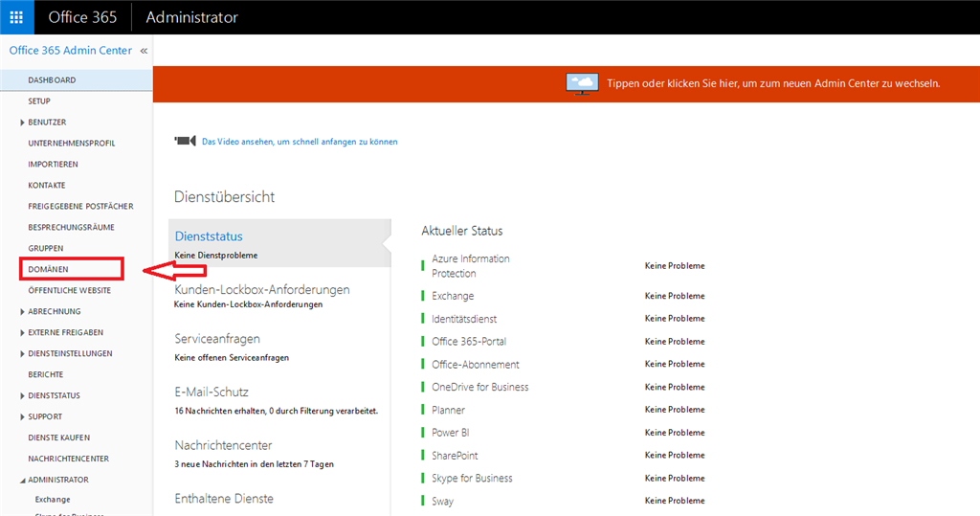Expand the Externe Freigaben arrow
Screen dimensions: 980x516
23,333
